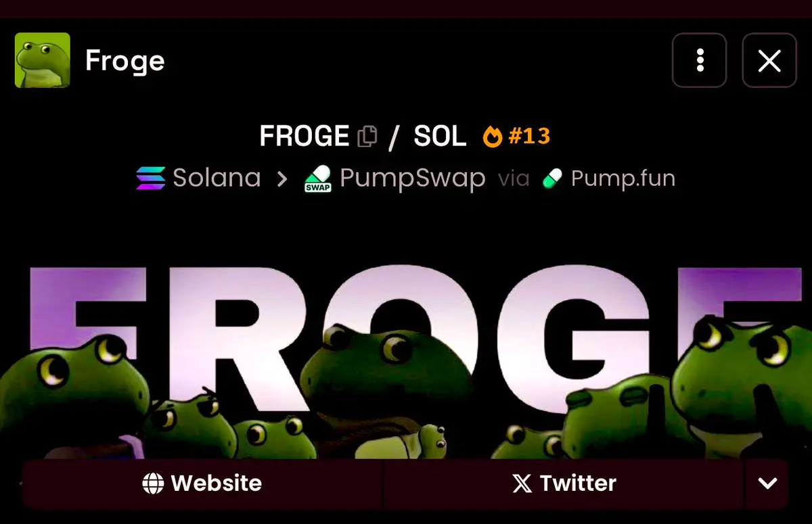Close the Froge token panel
Screen dimensions: 812x524
click(x=769, y=60)
